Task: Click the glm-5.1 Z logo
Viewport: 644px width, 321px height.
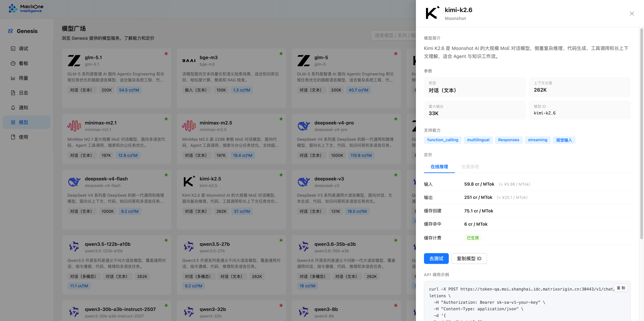Action: 74,61
